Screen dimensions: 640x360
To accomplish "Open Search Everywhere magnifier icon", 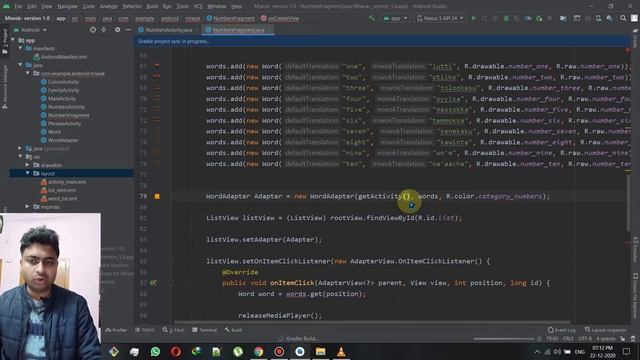I will (x=623, y=18).
